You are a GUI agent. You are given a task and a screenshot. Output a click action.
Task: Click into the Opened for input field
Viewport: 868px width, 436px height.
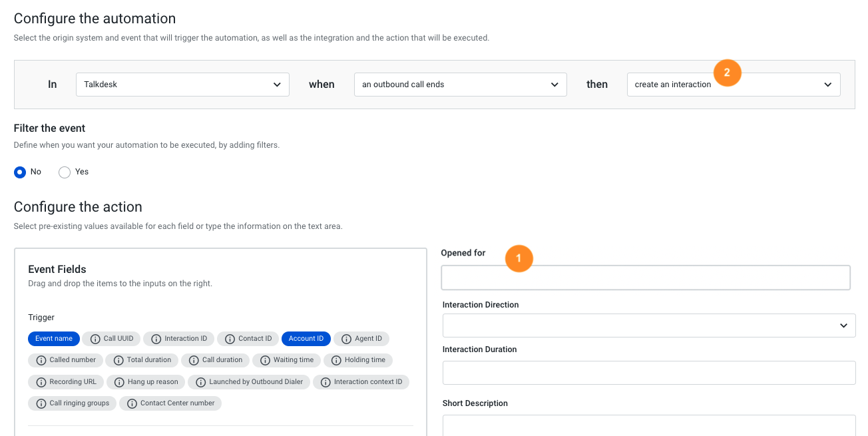click(645, 278)
